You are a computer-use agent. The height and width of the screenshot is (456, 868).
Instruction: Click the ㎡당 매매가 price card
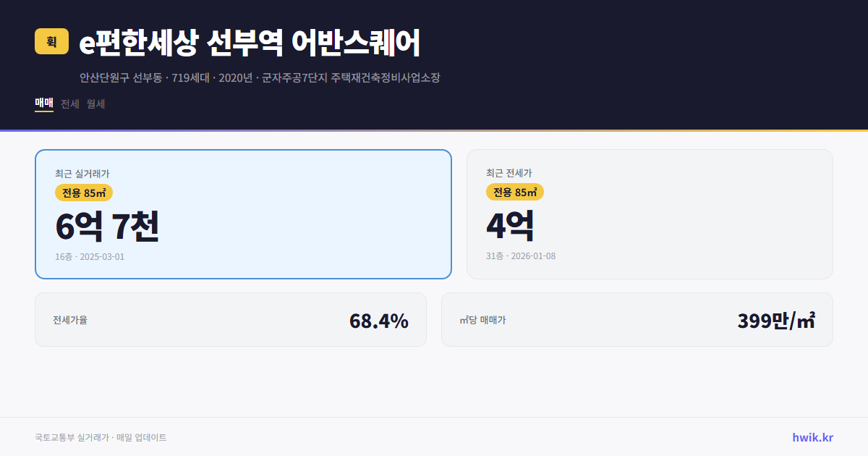[637, 319]
